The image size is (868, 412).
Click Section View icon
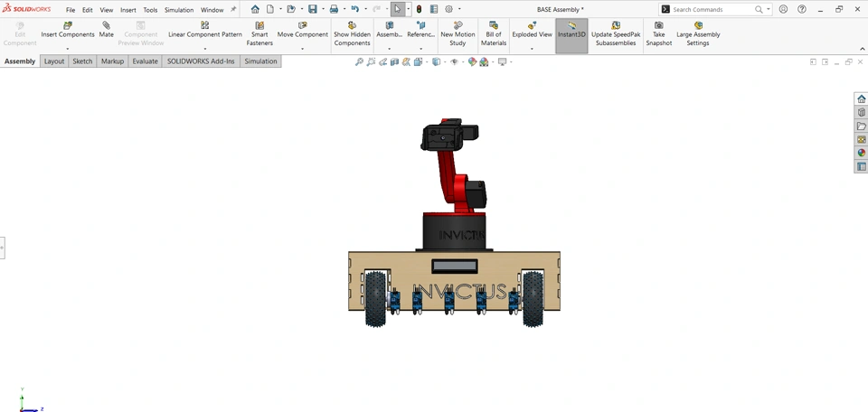click(394, 62)
